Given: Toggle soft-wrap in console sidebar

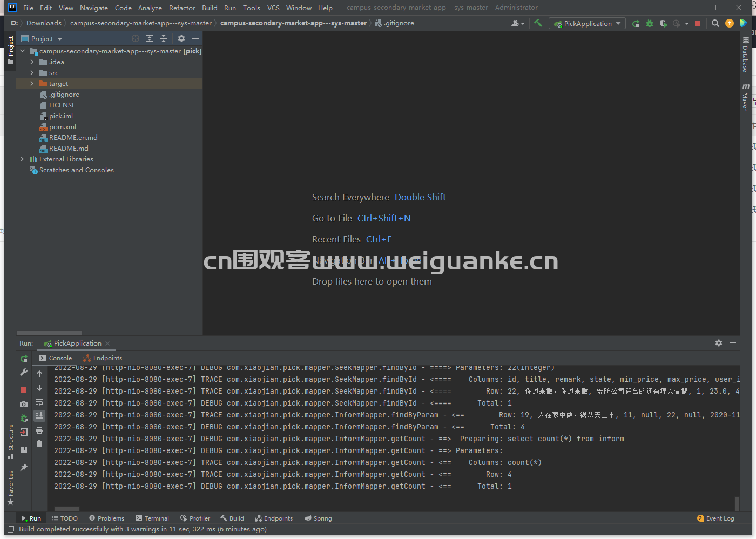Looking at the screenshot, I should coord(39,402).
